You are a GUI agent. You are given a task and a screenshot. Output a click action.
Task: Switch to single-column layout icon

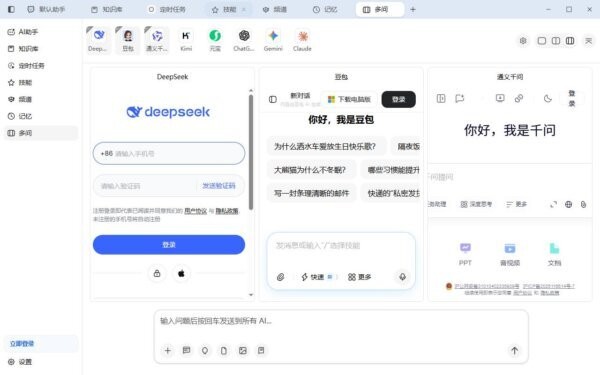click(541, 41)
